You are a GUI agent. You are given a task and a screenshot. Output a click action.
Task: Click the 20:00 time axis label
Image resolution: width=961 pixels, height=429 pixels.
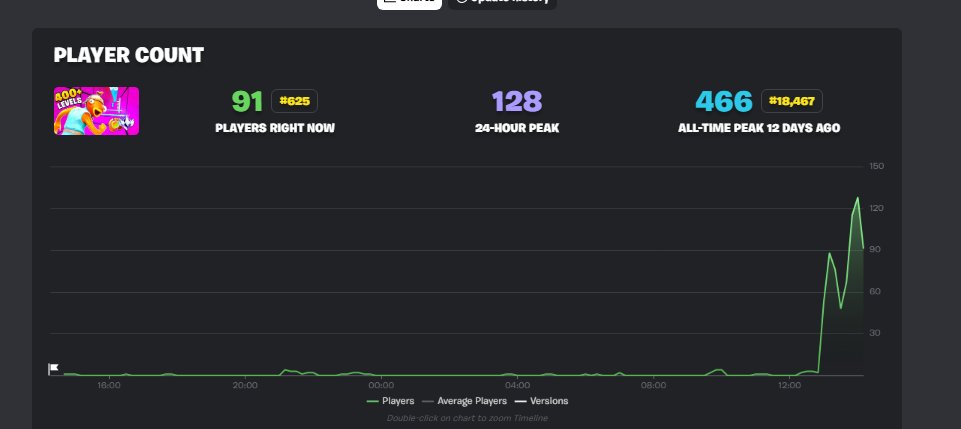coord(245,385)
